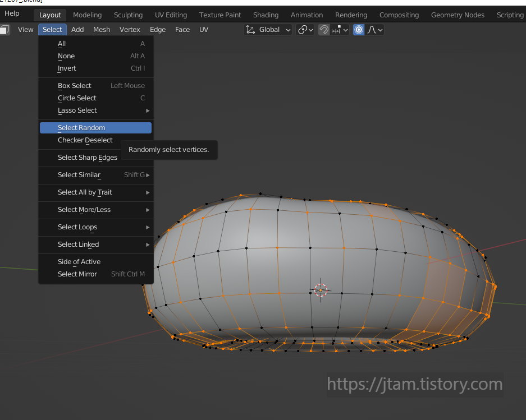526x420 pixels.
Task: Click the transform orientation axes icon
Action: coord(250,30)
